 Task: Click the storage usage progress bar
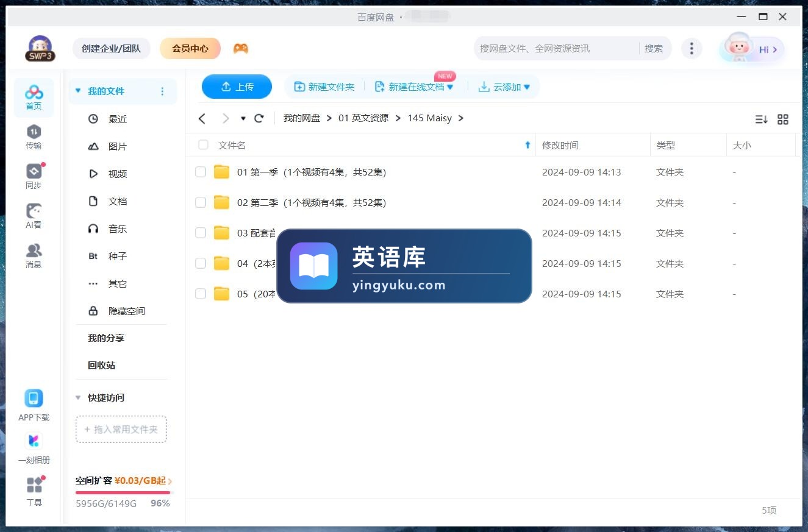[x=124, y=492]
